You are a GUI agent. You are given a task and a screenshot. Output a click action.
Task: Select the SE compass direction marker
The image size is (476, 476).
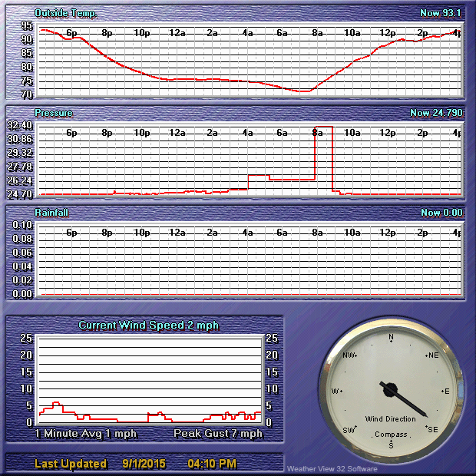pyautogui.click(x=431, y=429)
